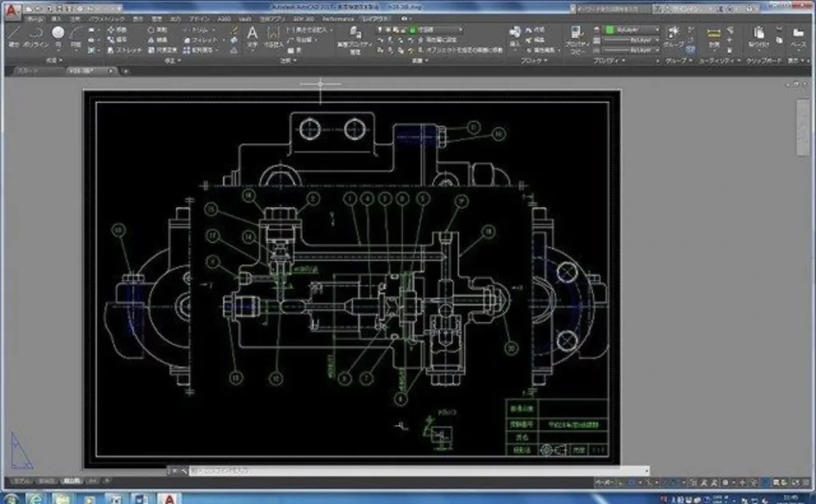Open File Explorer from taskbar
Screen dimensions: 816x504
coord(61,498)
